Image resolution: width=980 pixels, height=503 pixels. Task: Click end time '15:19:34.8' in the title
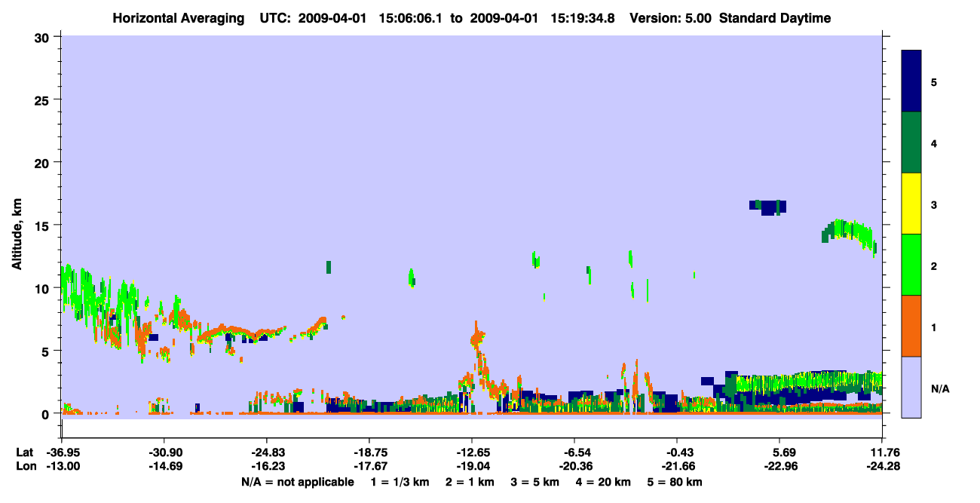click(583, 18)
